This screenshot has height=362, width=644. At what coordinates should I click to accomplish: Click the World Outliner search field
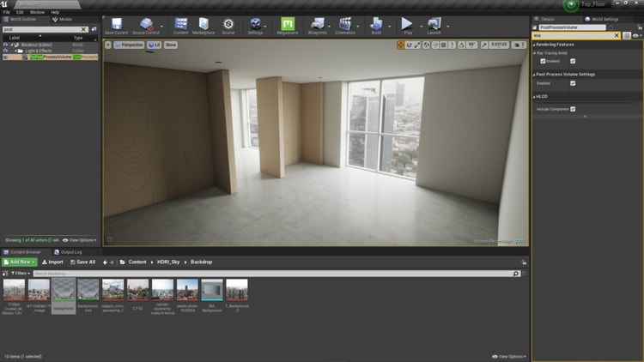point(43,29)
